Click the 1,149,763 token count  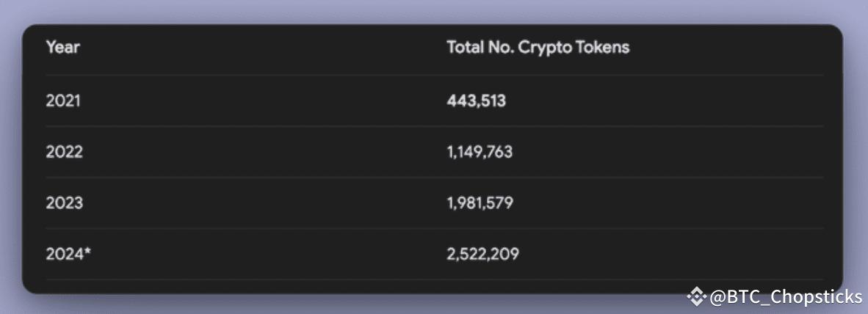pos(480,152)
